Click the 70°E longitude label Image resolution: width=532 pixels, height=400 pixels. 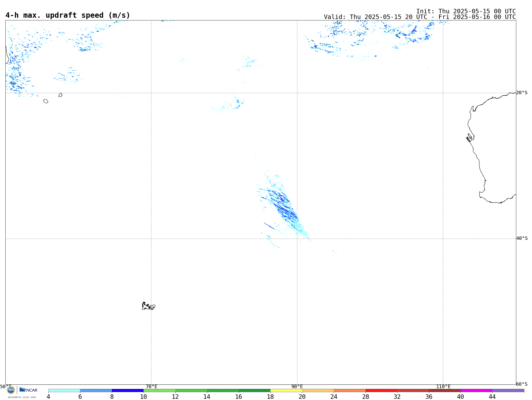(x=151, y=386)
